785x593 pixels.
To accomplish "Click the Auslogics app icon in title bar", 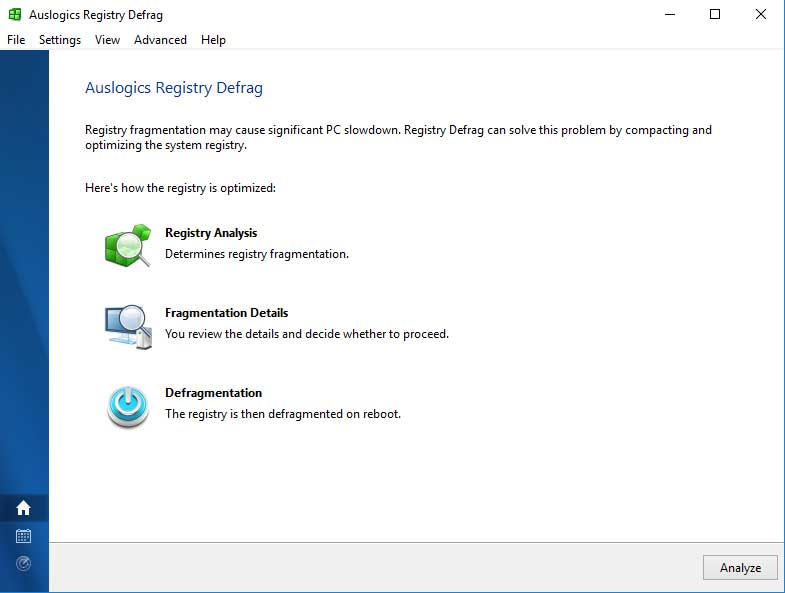I will [x=15, y=15].
